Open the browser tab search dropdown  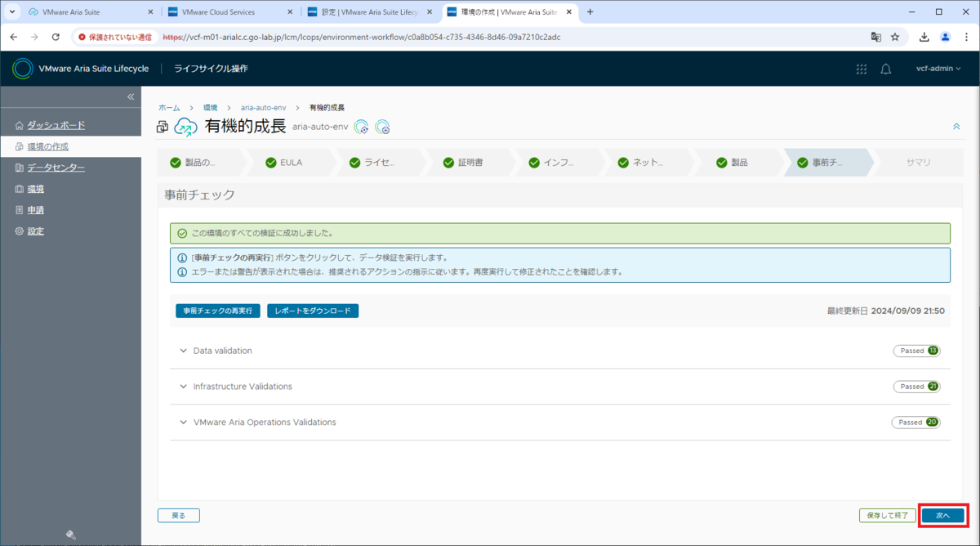coord(11,12)
